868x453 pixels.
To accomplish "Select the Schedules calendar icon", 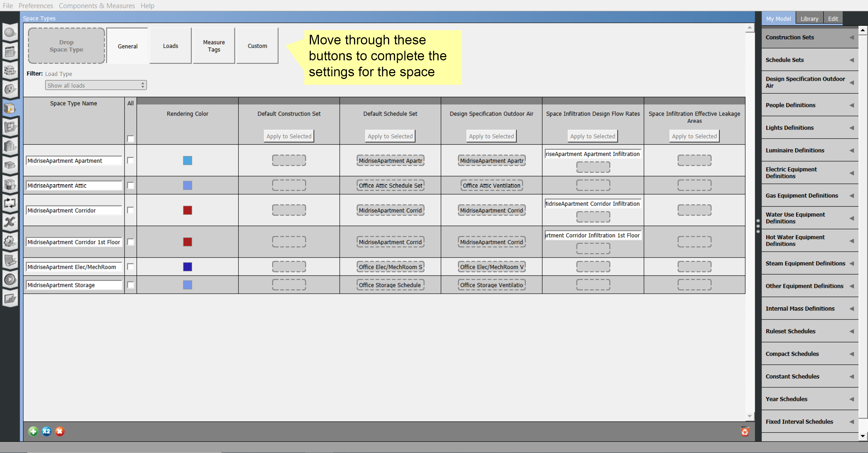I will (10, 51).
